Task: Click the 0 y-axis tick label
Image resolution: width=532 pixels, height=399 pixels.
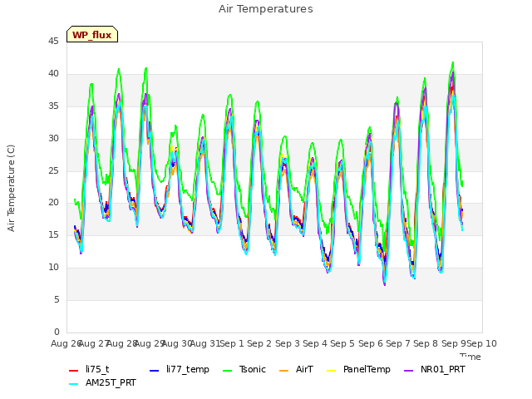Action: [x=57, y=332]
